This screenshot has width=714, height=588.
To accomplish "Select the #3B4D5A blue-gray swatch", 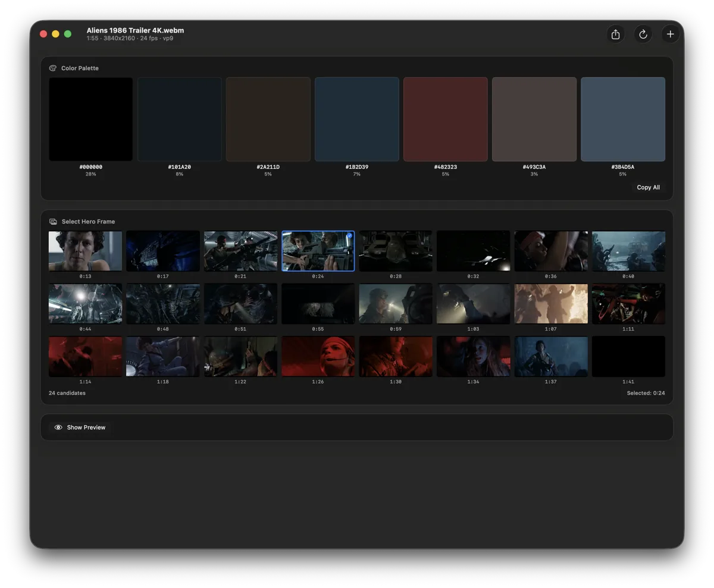I will pyautogui.click(x=623, y=118).
